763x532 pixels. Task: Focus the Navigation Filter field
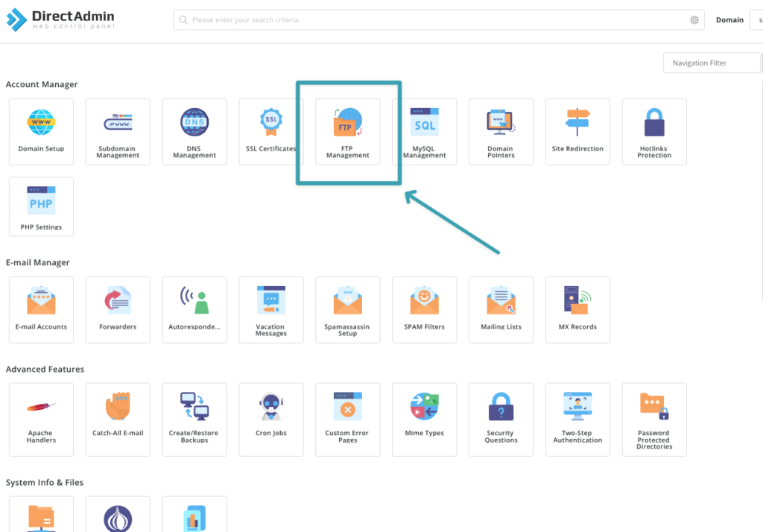(712, 63)
